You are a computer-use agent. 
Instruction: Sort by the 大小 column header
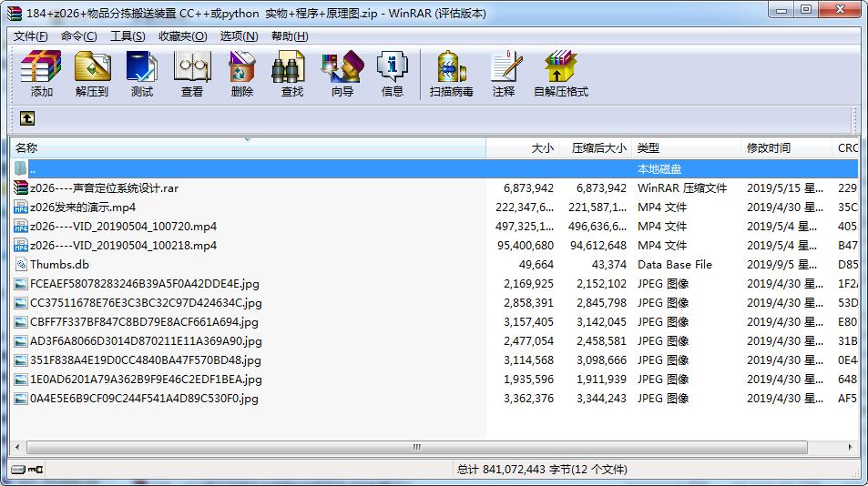[x=522, y=147]
